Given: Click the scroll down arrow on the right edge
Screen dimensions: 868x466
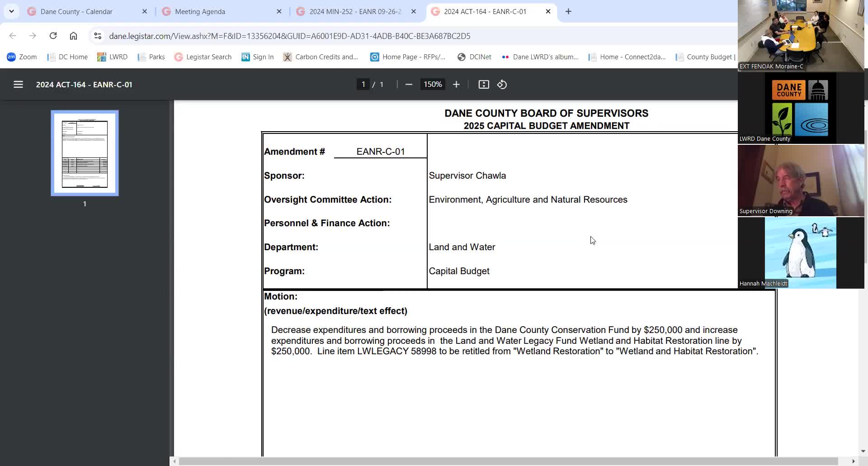Looking at the screenshot, I should (x=863, y=451).
